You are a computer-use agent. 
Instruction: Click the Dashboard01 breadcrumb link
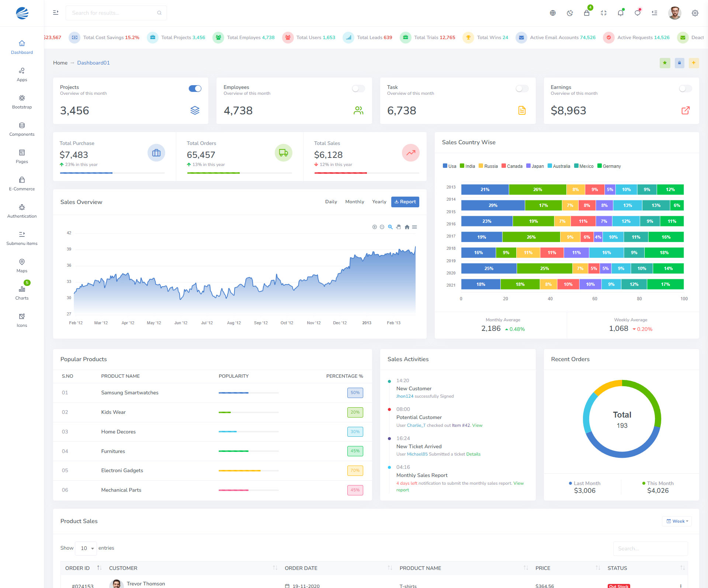point(93,63)
